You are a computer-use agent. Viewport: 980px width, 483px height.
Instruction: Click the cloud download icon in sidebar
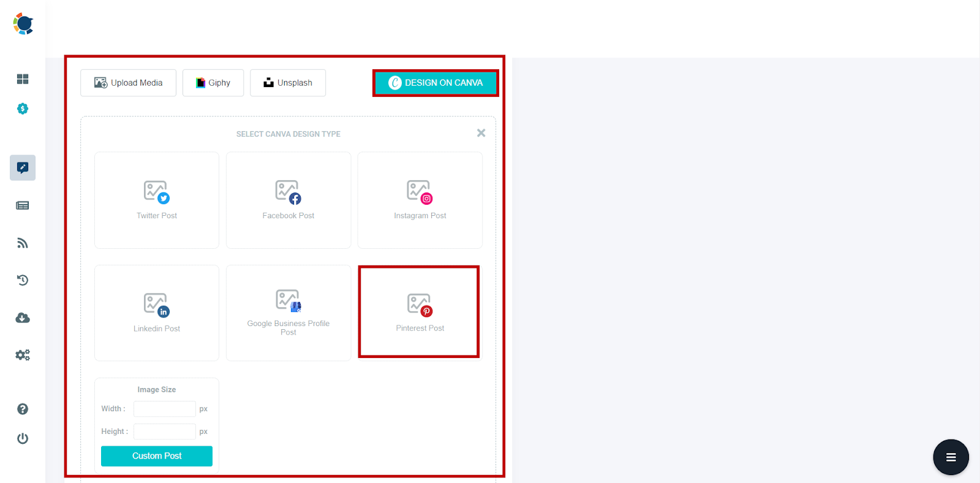(x=23, y=318)
